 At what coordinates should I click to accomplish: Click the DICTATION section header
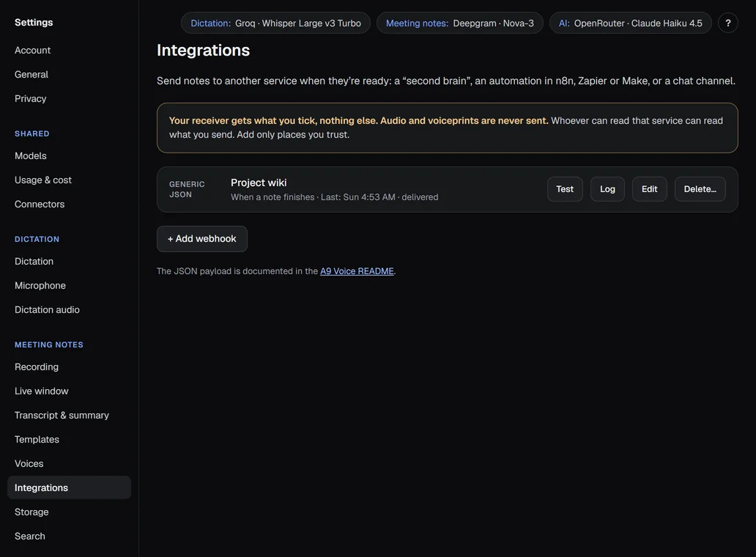click(x=37, y=239)
